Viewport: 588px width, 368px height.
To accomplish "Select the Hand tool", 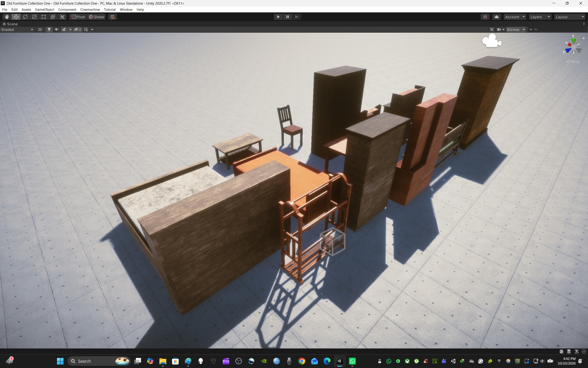I will click(7, 17).
